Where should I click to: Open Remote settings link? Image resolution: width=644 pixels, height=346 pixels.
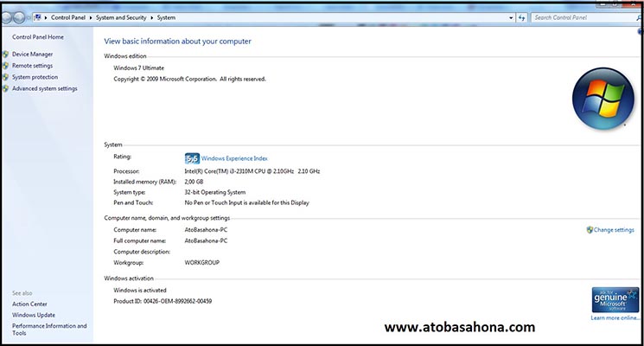[x=33, y=66]
